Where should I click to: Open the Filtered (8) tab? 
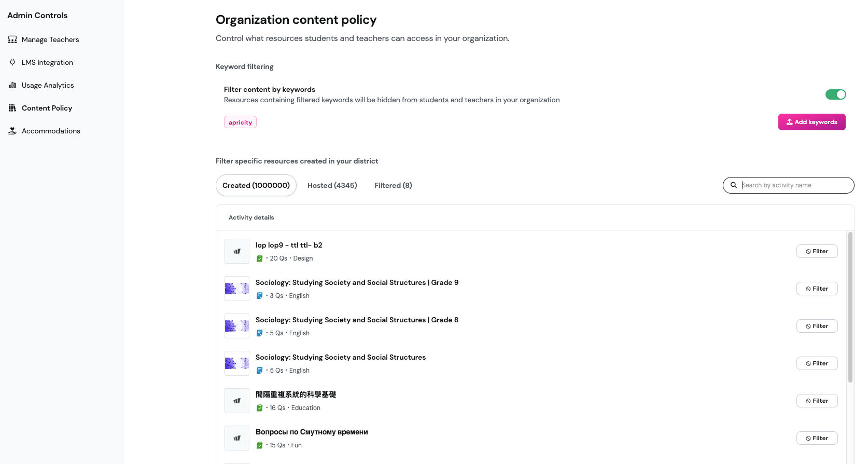pyautogui.click(x=393, y=185)
